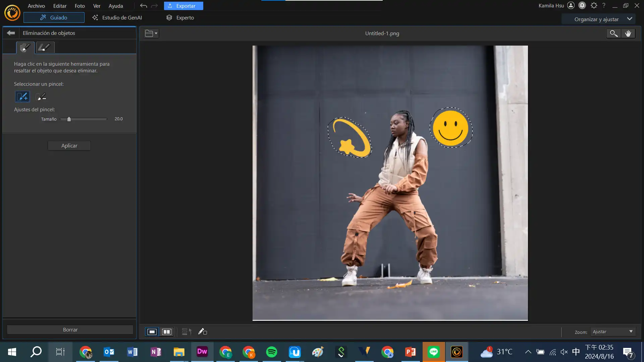This screenshot has width=644, height=362.
Task: Click the Exportar button
Action: click(183, 6)
